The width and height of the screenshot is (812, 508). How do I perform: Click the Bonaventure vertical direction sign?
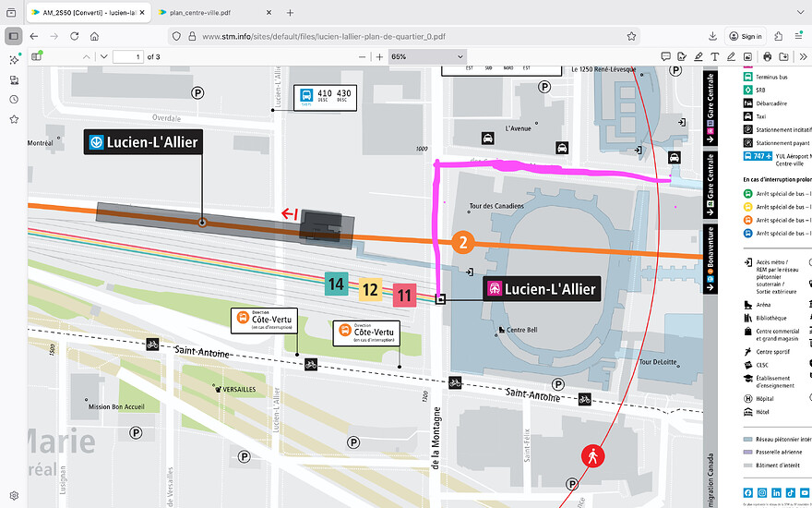click(x=710, y=257)
